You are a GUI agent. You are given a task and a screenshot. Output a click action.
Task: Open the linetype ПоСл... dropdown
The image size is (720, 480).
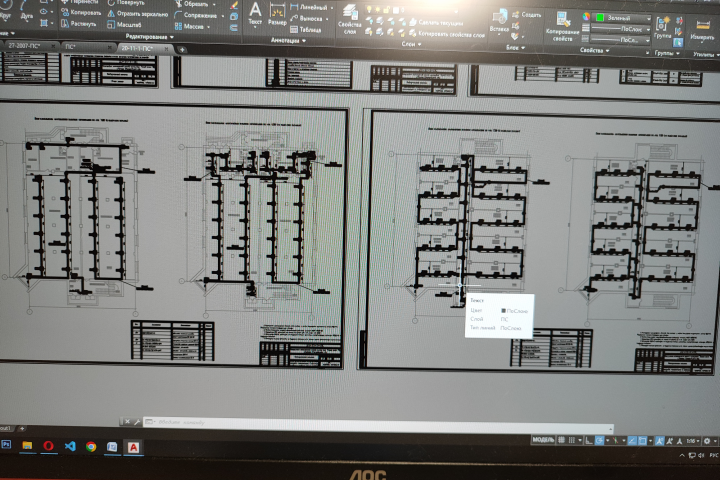click(x=620, y=40)
